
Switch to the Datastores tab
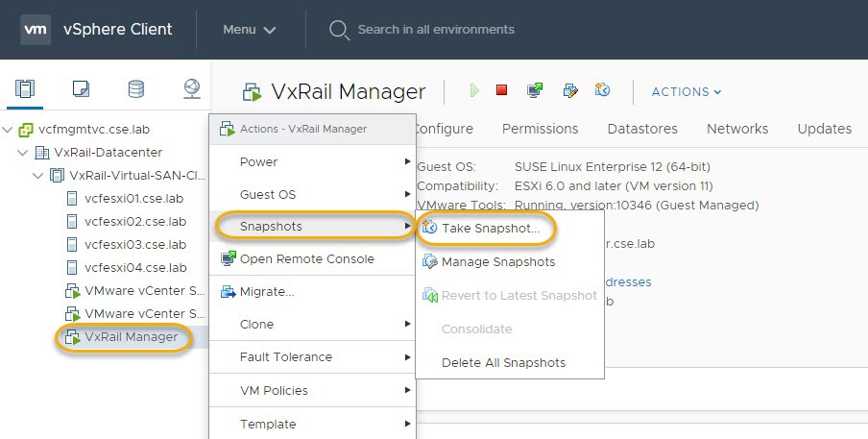pos(642,129)
